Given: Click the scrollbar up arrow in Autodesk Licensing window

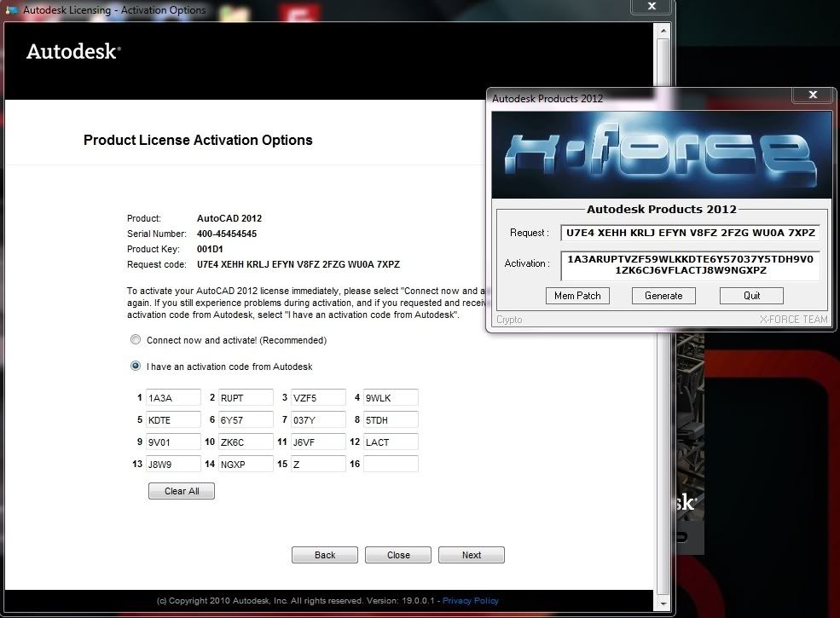Looking at the screenshot, I should 663,31.
